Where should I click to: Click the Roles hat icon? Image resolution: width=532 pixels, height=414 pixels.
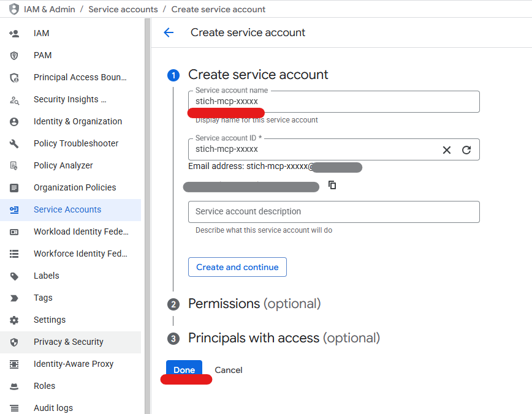tap(14, 386)
